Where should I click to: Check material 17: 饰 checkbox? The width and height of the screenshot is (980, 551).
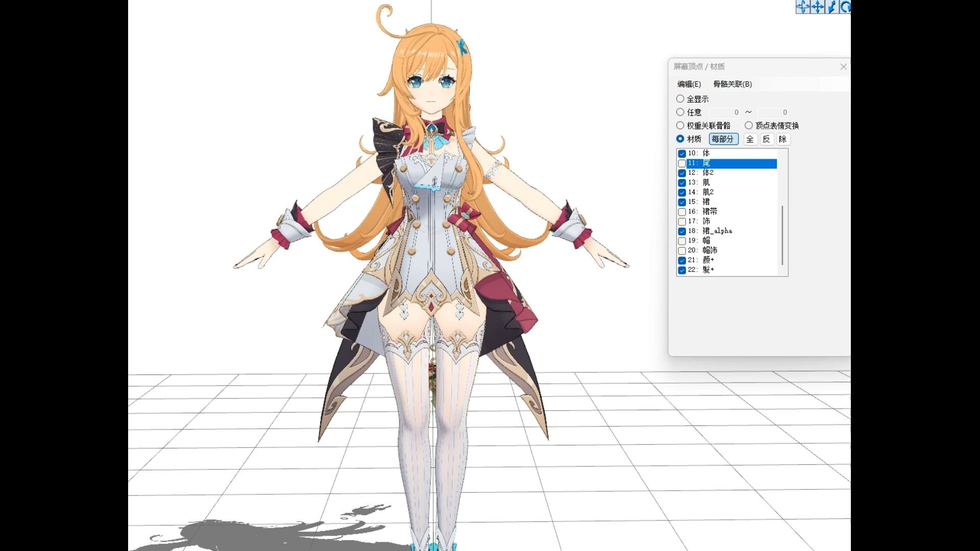pyautogui.click(x=682, y=221)
